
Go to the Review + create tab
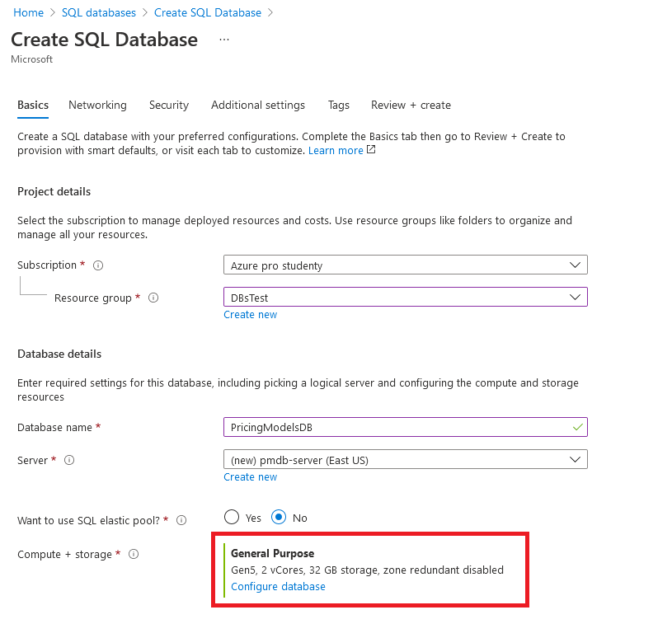click(x=411, y=105)
